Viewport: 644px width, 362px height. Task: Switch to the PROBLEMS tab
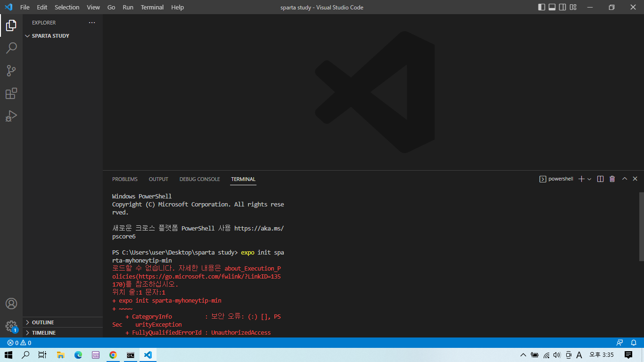(x=125, y=179)
